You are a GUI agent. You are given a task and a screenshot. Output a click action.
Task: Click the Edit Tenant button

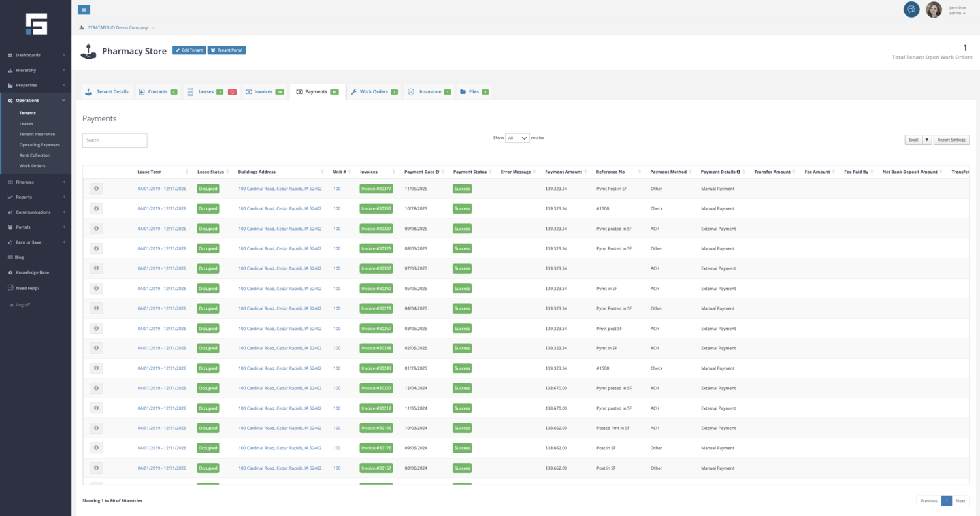[189, 50]
